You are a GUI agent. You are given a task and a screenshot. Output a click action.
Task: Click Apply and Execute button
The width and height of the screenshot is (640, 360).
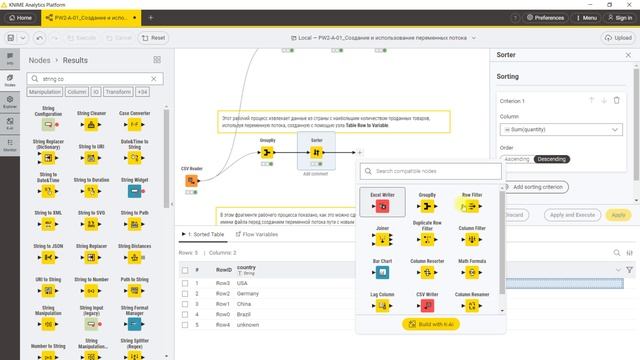click(x=572, y=215)
